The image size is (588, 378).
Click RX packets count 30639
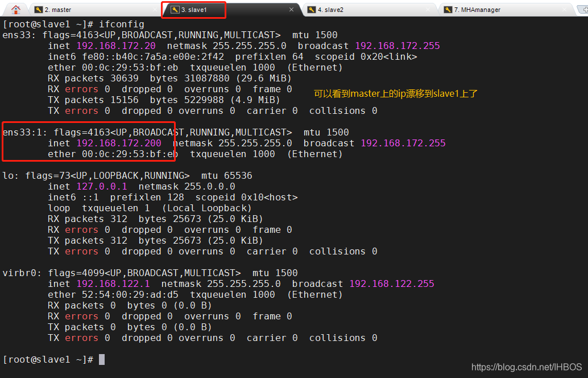point(125,79)
